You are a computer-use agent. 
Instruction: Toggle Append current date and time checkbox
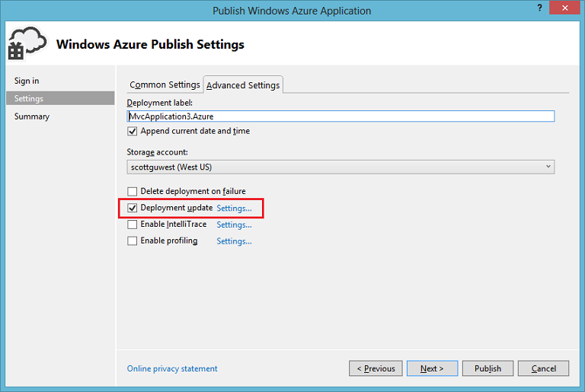[132, 131]
